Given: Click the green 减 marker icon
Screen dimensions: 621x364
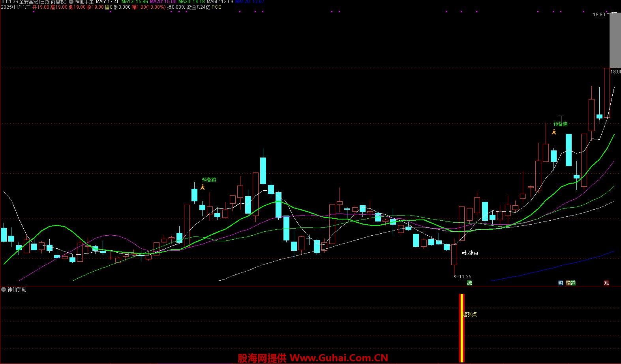Looking at the screenshot, I should point(469,283).
